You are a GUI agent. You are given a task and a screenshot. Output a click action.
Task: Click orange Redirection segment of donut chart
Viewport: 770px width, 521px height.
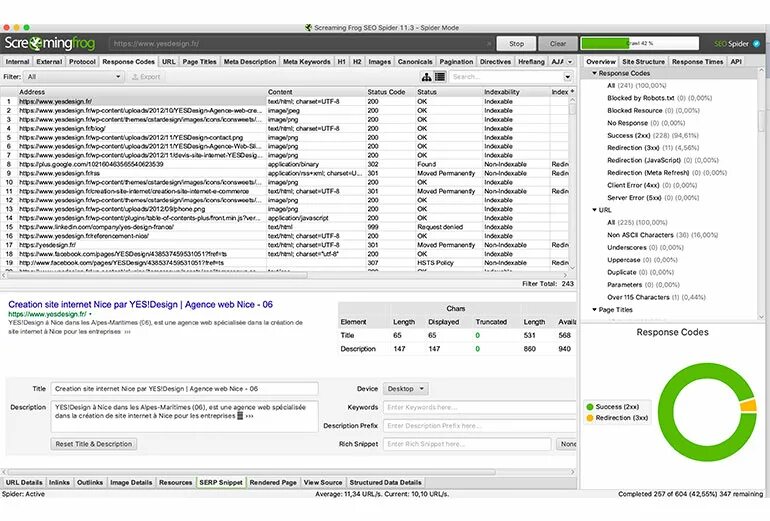click(x=748, y=406)
